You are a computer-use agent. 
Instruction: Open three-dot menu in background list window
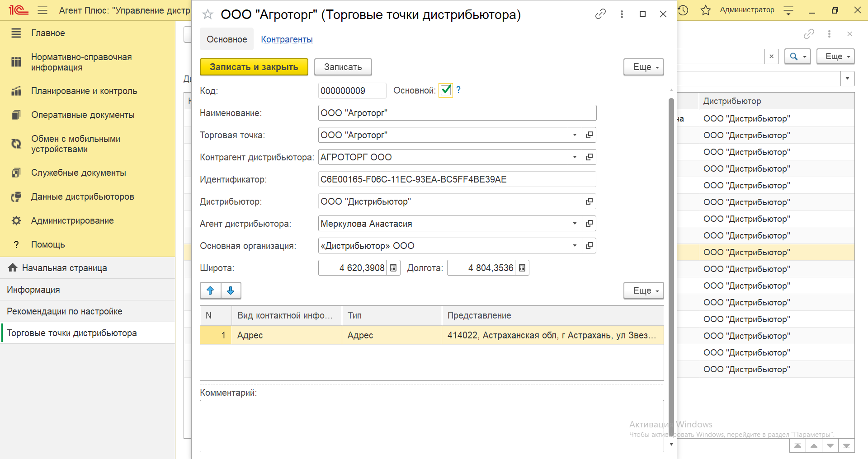(x=829, y=34)
